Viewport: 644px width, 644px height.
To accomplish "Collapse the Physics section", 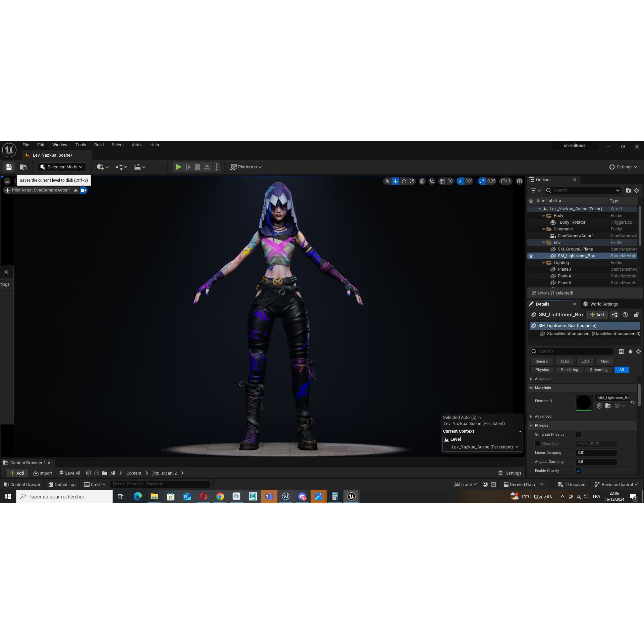I will point(531,425).
